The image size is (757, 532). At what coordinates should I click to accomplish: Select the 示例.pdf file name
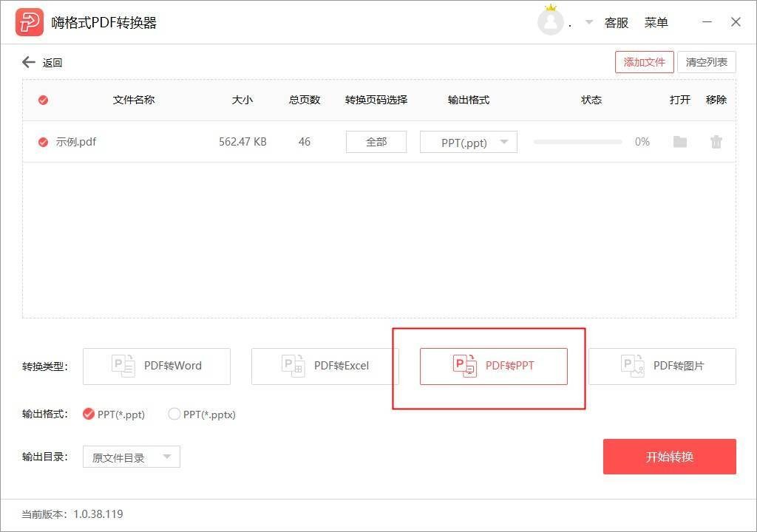click(x=76, y=142)
